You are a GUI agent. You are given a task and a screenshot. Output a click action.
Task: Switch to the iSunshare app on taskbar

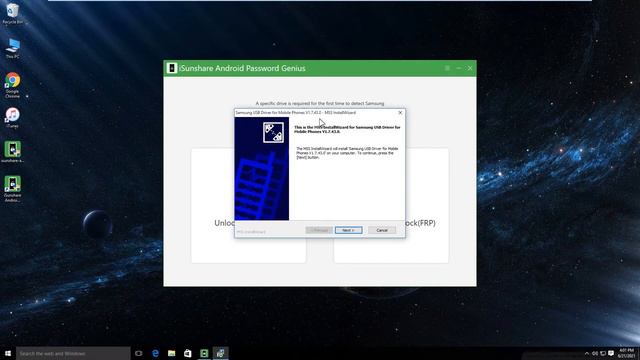[204, 353]
